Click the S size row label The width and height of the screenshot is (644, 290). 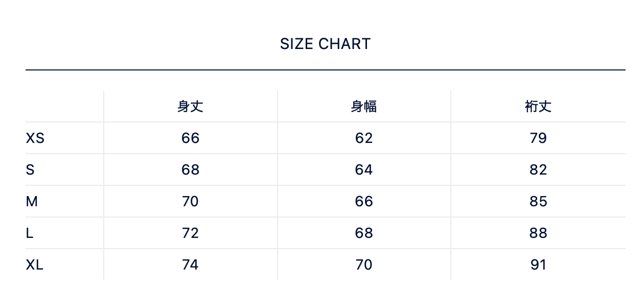pyautogui.click(x=30, y=170)
